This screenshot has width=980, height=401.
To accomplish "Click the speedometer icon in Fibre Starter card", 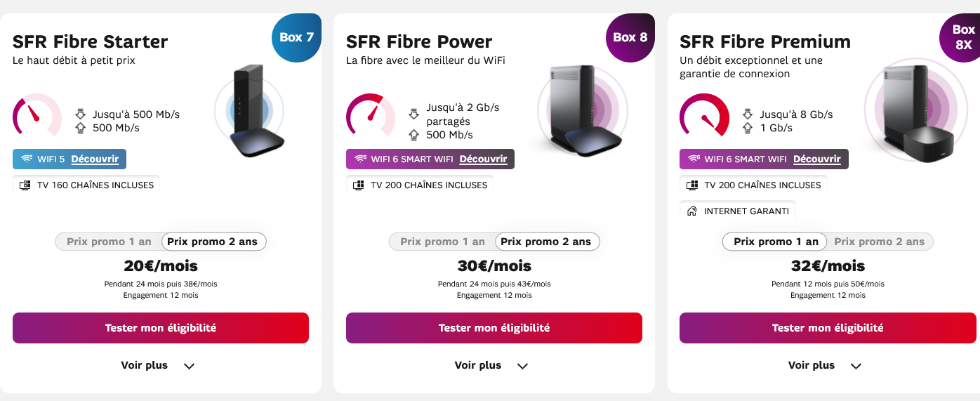I will click(x=37, y=114).
